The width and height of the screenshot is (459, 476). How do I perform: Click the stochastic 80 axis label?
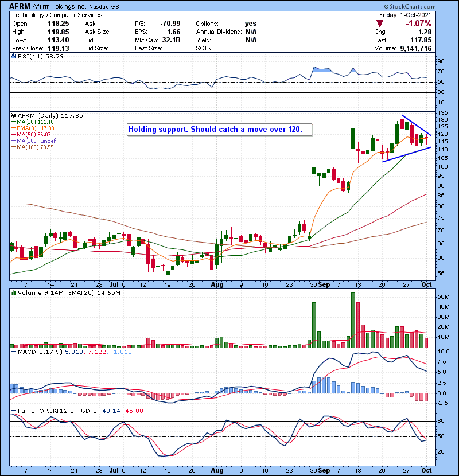[441, 421]
